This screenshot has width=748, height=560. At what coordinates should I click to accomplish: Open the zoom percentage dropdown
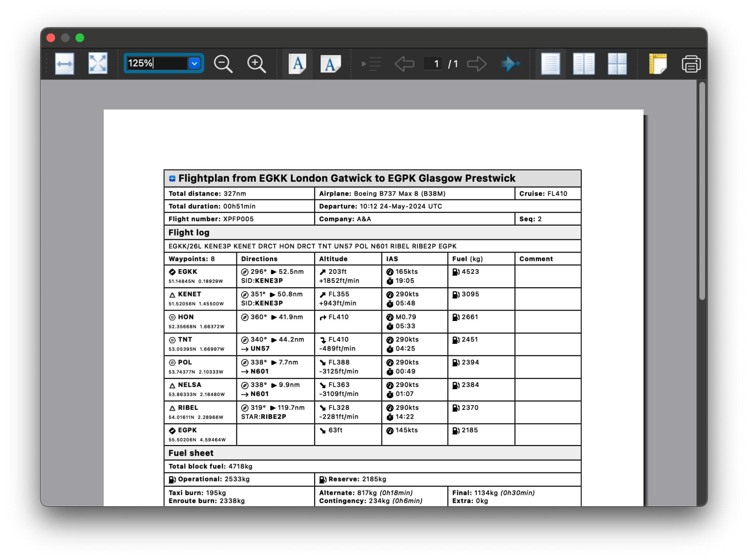coord(194,64)
